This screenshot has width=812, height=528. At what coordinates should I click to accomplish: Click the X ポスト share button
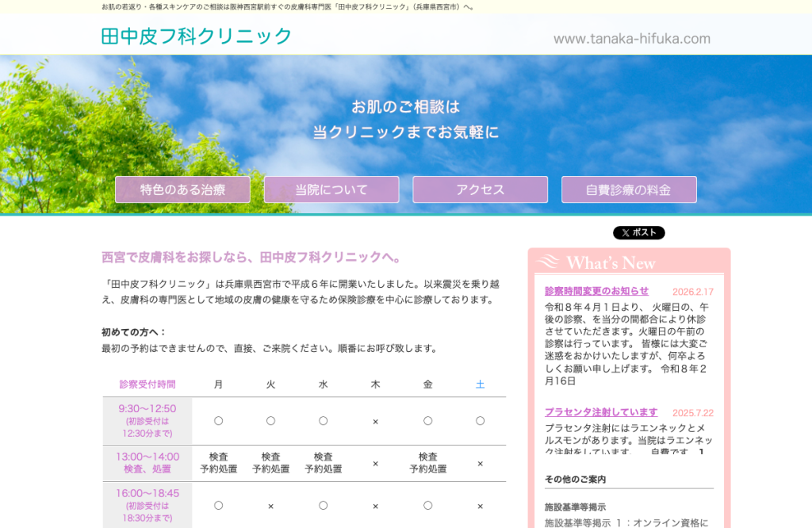pos(639,233)
